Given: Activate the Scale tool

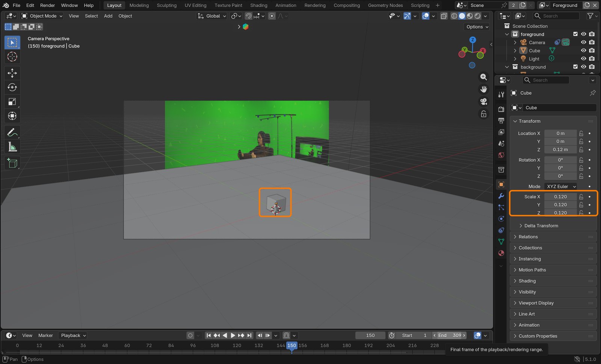Looking at the screenshot, I should (x=12, y=102).
